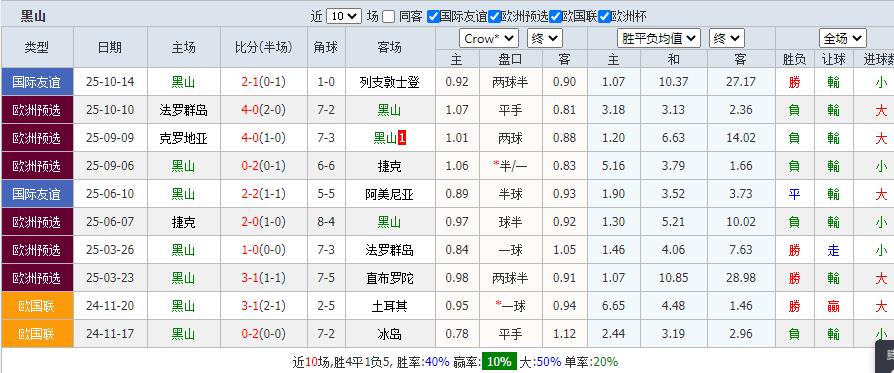Open the 3-1 score on 24-11-20
Screen dimensions: 894x373
click(250, 306)
